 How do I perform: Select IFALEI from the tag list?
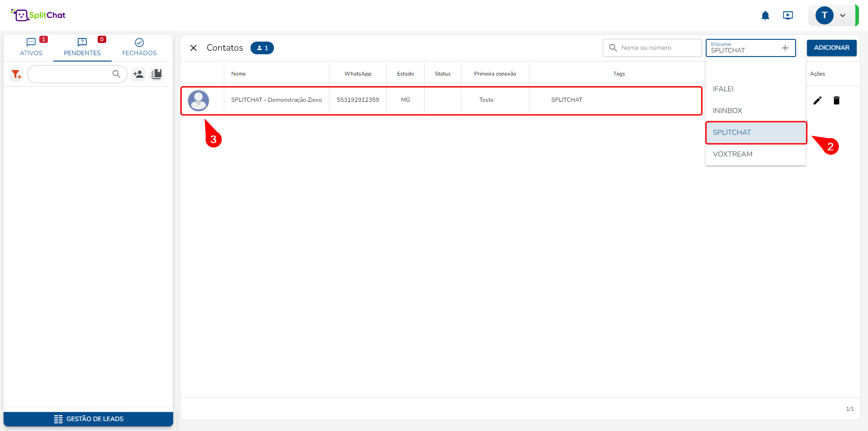755,89
